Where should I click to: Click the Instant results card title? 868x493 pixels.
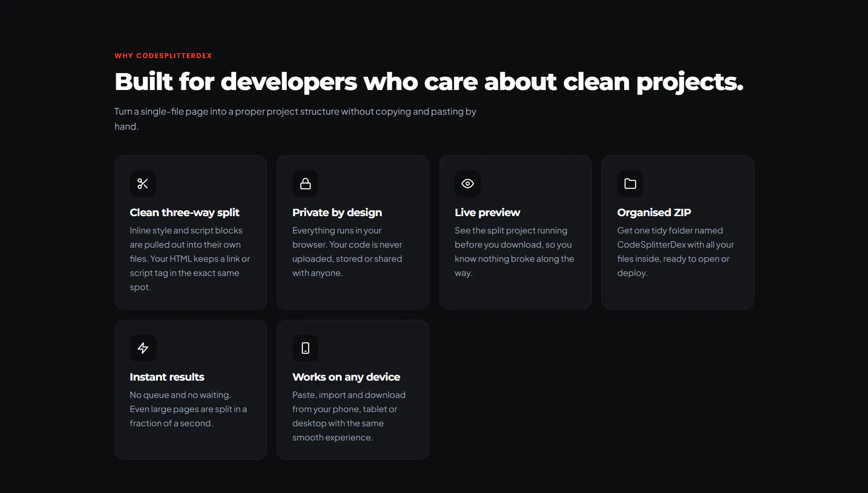[x=167, y=377]
